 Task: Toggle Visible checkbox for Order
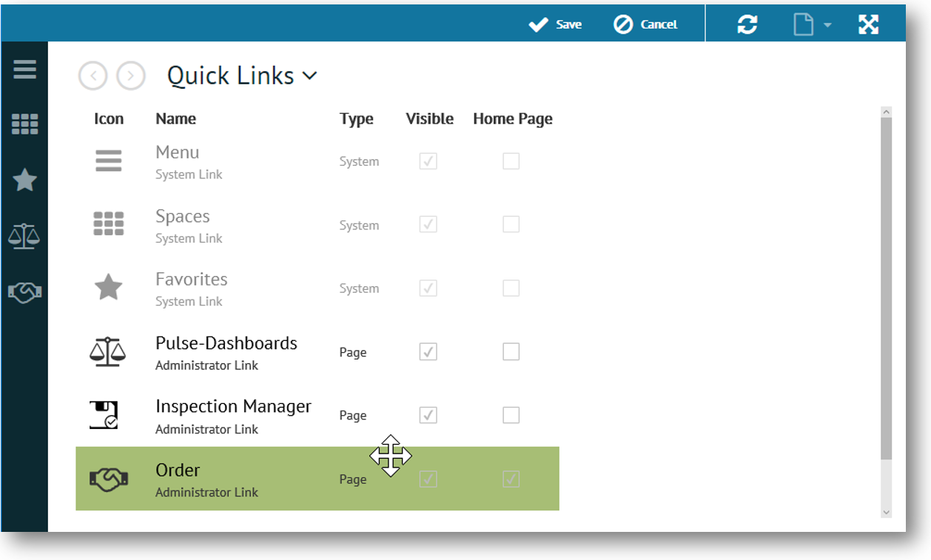[x=428, y=479]
